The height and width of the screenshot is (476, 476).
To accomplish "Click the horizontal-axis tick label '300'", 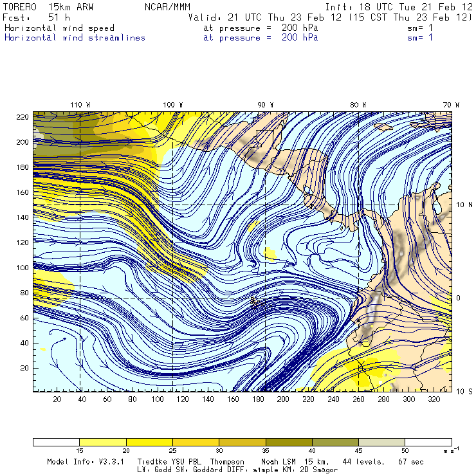I will pos(409,399).
